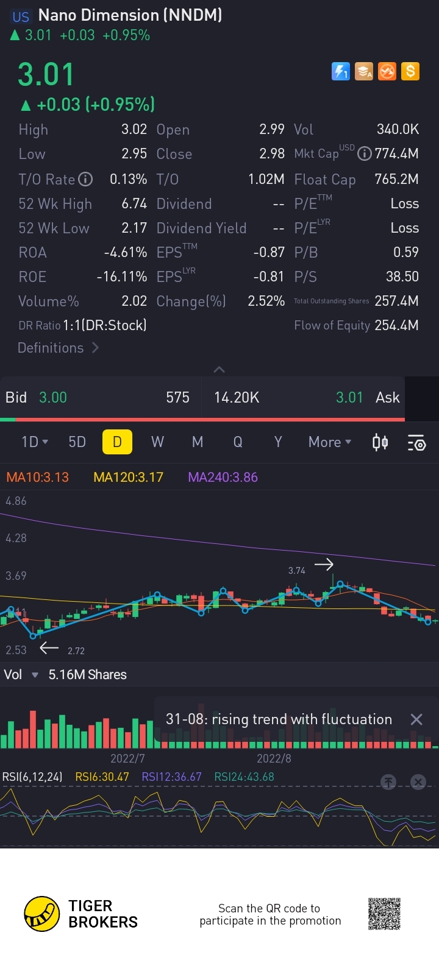Expand the More timeframes dropdown

tap(330, 442)
